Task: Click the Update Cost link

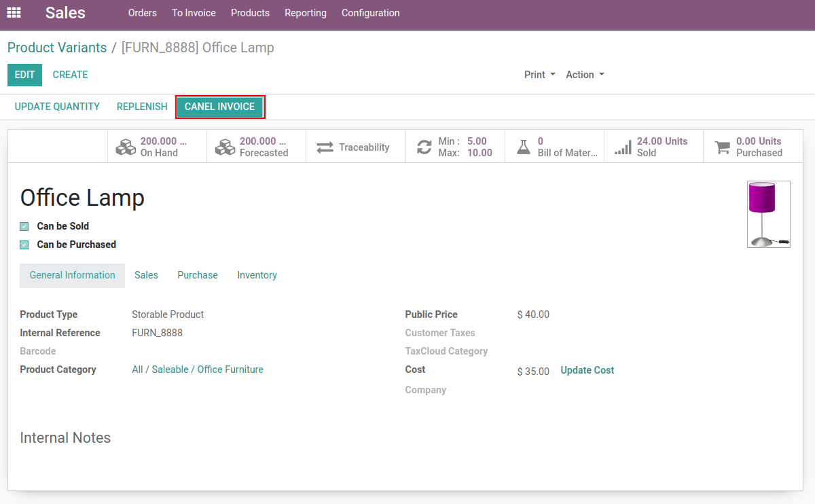Action: click(587, 370)
